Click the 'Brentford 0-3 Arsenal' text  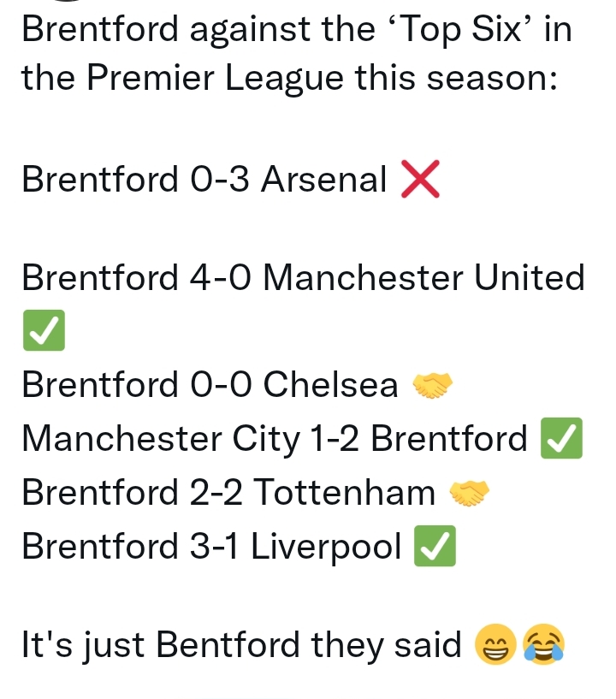coord(204,179)
